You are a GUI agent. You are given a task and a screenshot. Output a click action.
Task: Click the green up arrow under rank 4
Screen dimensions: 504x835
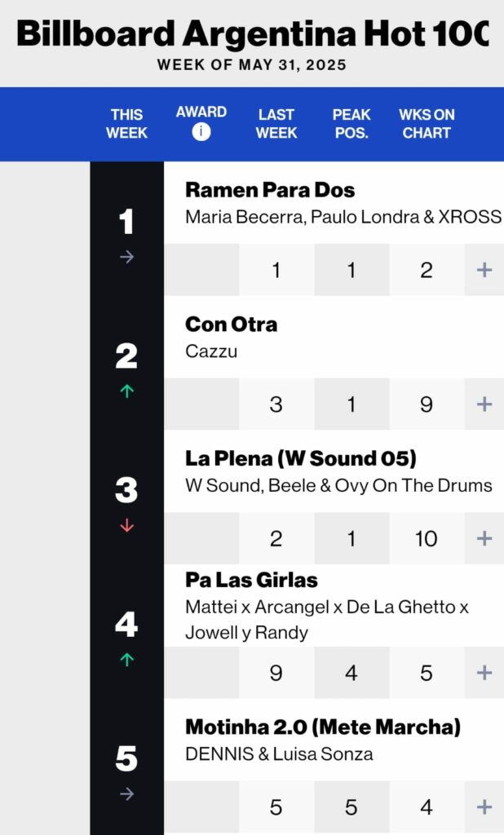click(x=126, y=660)
